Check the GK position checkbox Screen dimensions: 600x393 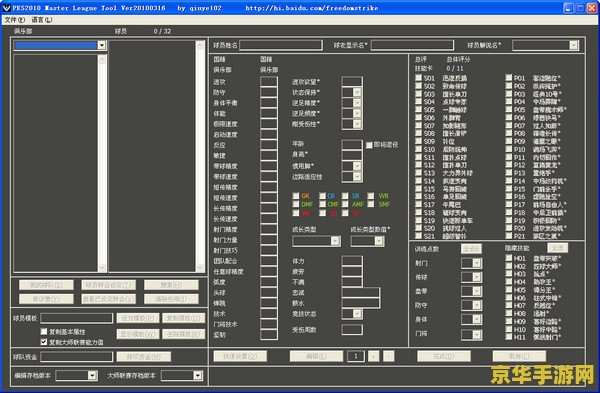[295, 196]
